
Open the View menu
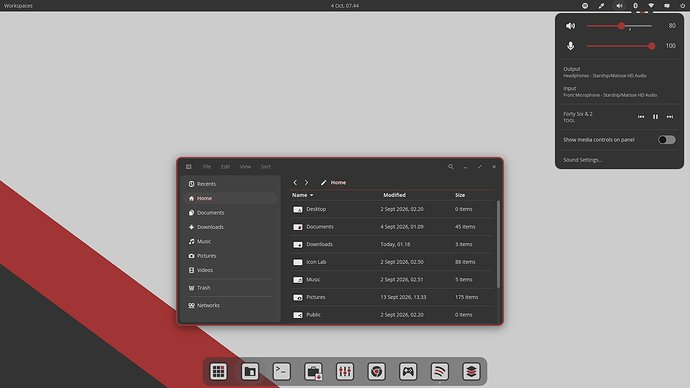[245, 167]
